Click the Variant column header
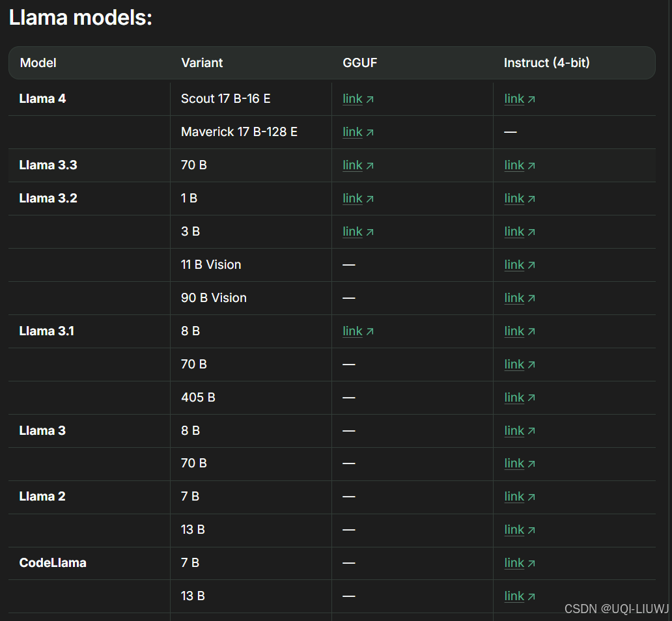The width and height of the screenshot is (672, 621). pos(202,63)
